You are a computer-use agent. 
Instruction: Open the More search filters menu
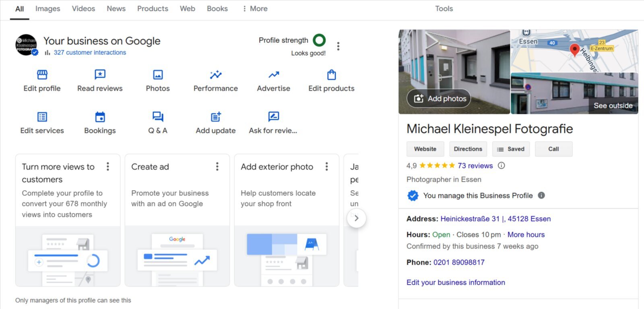click(x=255, y=9)
